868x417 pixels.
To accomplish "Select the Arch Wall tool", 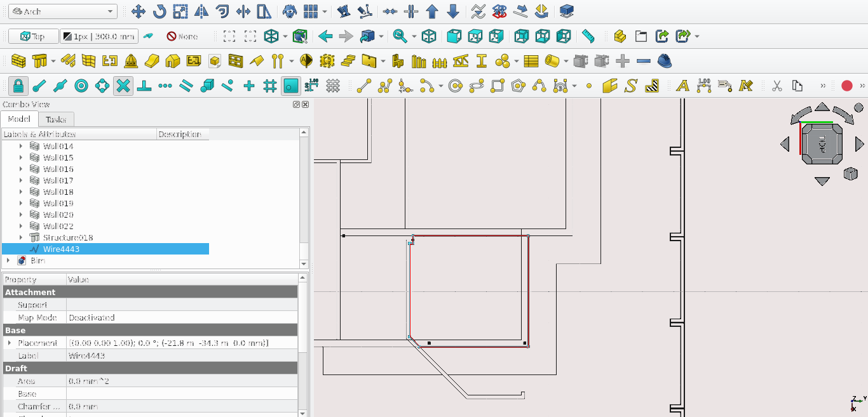I will [18, 62].
